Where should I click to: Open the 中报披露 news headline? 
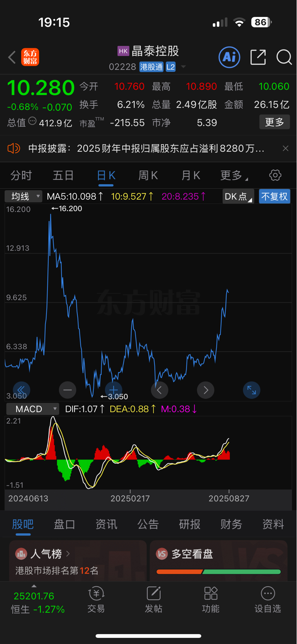pos(146,148)
